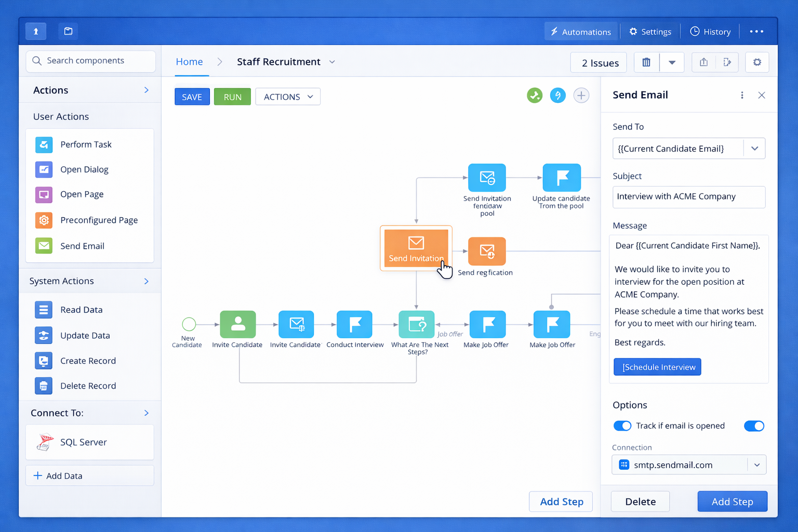This screenshot has height=532, width=798.
Task: Select the Update candidate from pool node
Action: click(x=561, y=178)
